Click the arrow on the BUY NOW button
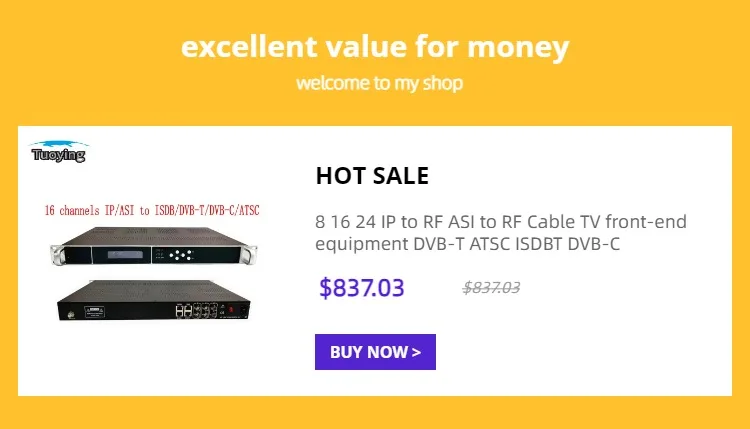 416,352
